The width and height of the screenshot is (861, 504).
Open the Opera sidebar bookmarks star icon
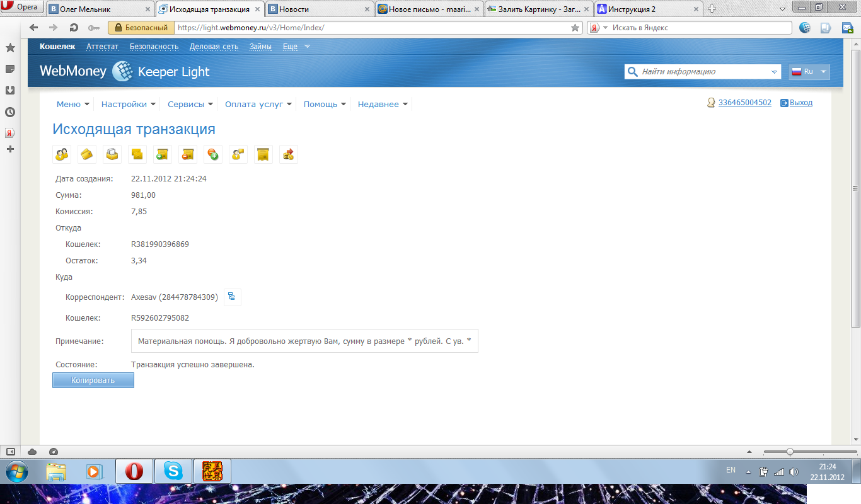10,48
